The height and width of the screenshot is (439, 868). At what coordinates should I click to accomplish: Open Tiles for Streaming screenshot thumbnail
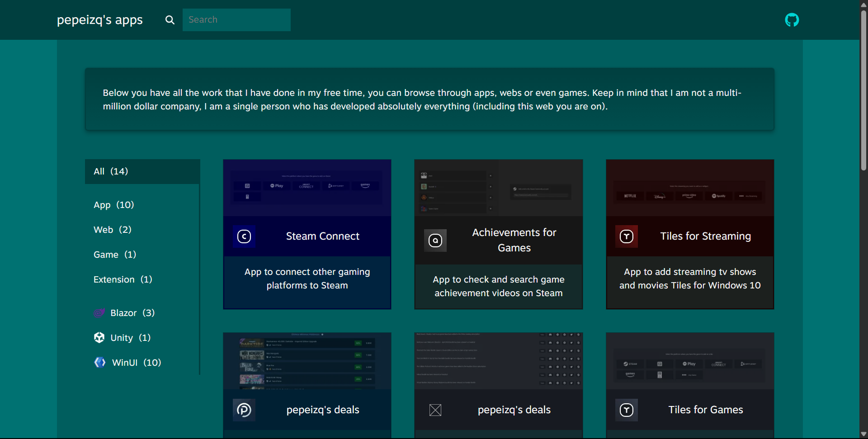pyautogui.click(x=690, y=188)
